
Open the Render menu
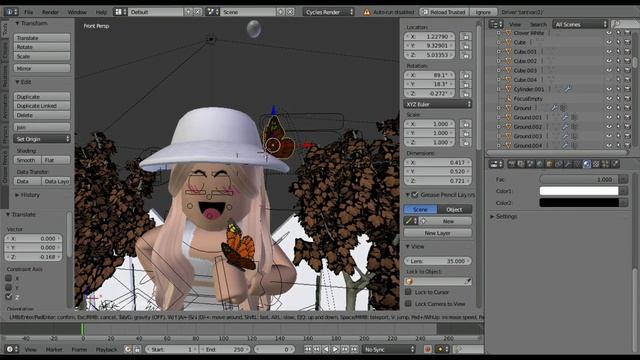pyautogui.click(x=50, y=12)
